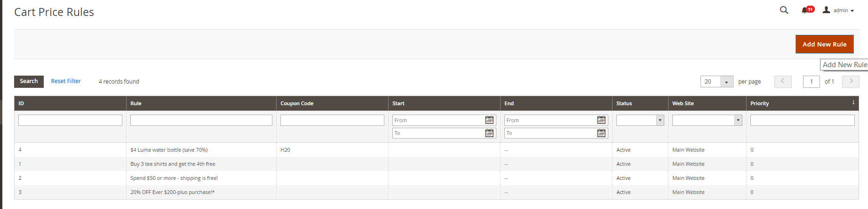Click the 4 records found text
The height and width of the screenshot is (209, 868).
click(x=119, y=82)
